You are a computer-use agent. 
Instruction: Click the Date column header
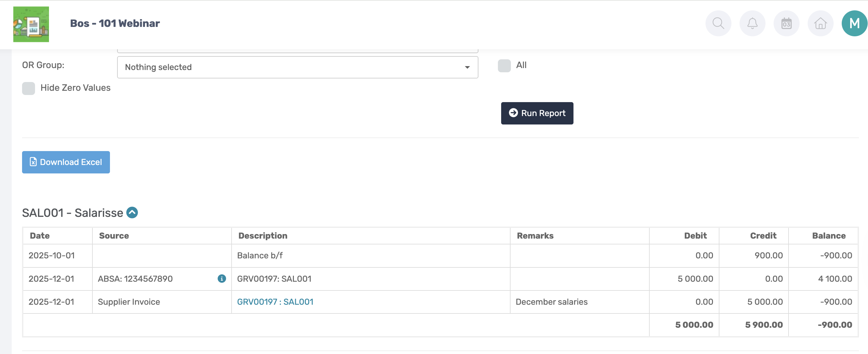click(40, 236)
